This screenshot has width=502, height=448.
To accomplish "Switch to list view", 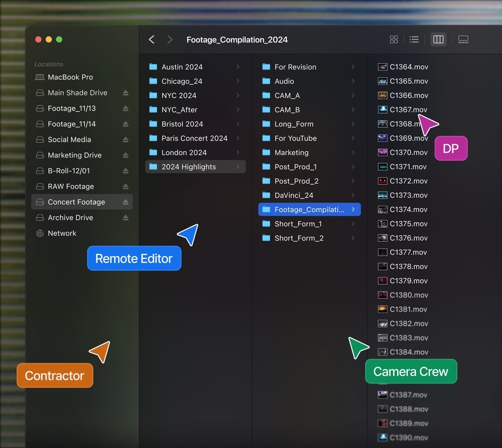I will (414, 39).
